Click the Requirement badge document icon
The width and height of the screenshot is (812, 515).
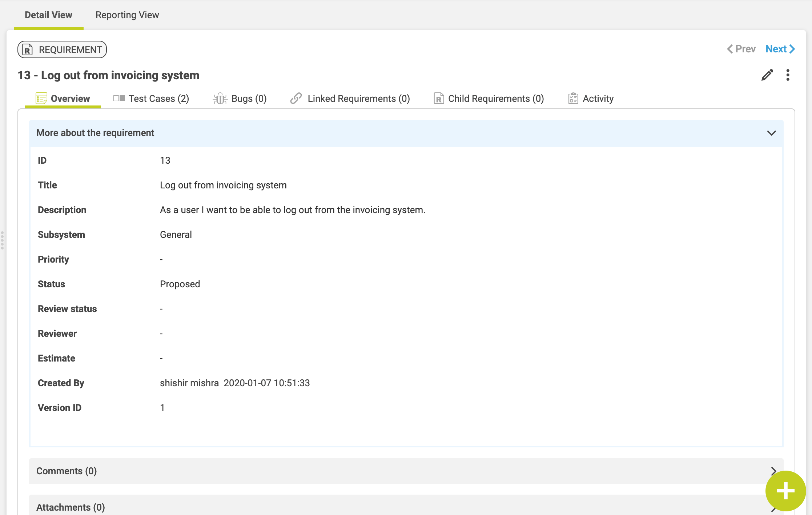point(28,50)
